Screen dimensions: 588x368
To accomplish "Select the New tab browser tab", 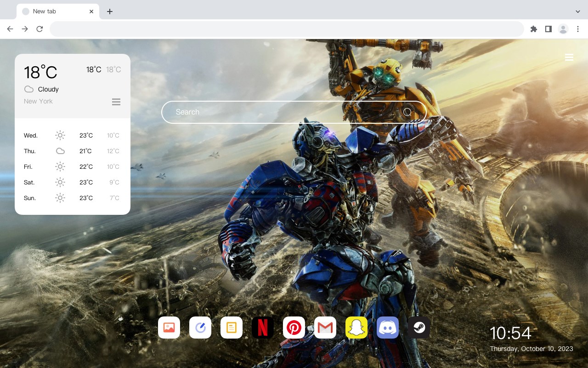I will pyautogui.click(x=58, y=11).
